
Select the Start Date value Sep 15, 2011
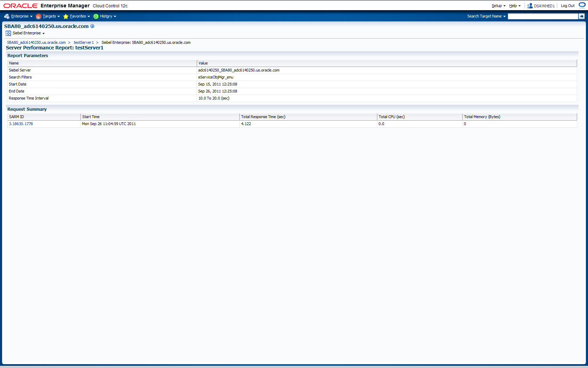point(218,84)
